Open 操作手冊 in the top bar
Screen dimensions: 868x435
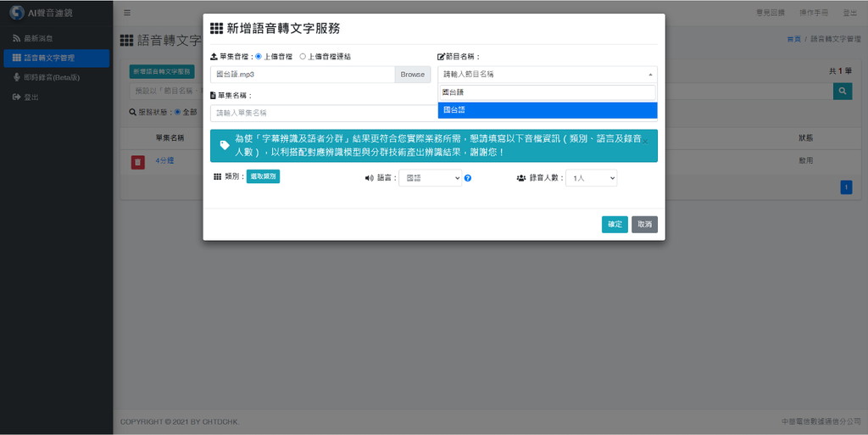pyautogui.click(x=814, y=13)
